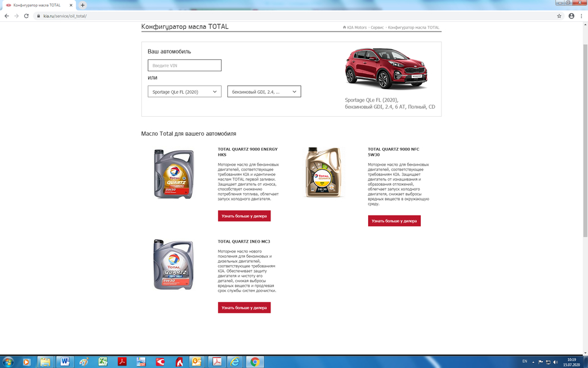This screenshot has height=368, width=588.
Task: Click the red Kia Sportage car image
Action: click(x=386, y=68)
